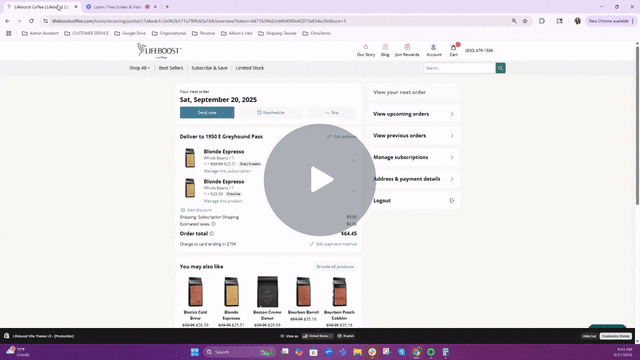Image resolution: width=640 pixels, height=360 pixels.
Task: Open the Best Sellers menu item
Action: (x=171, y=68)
